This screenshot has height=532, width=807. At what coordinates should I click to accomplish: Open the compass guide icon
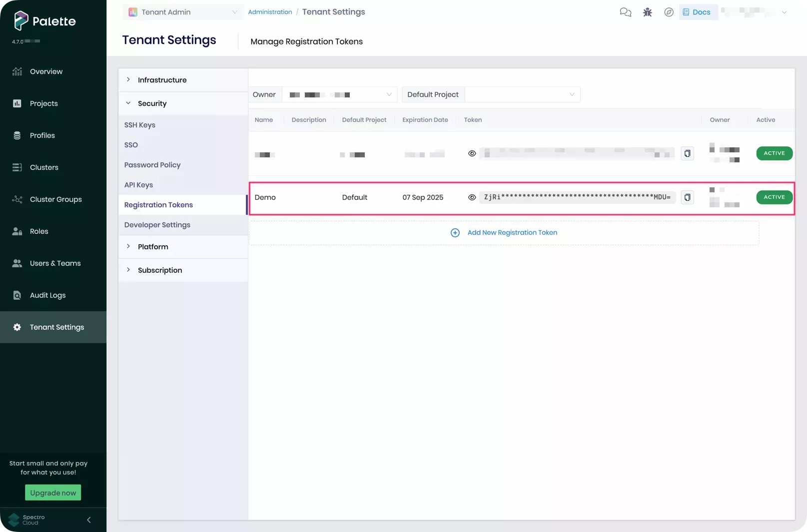click(669, 12)
